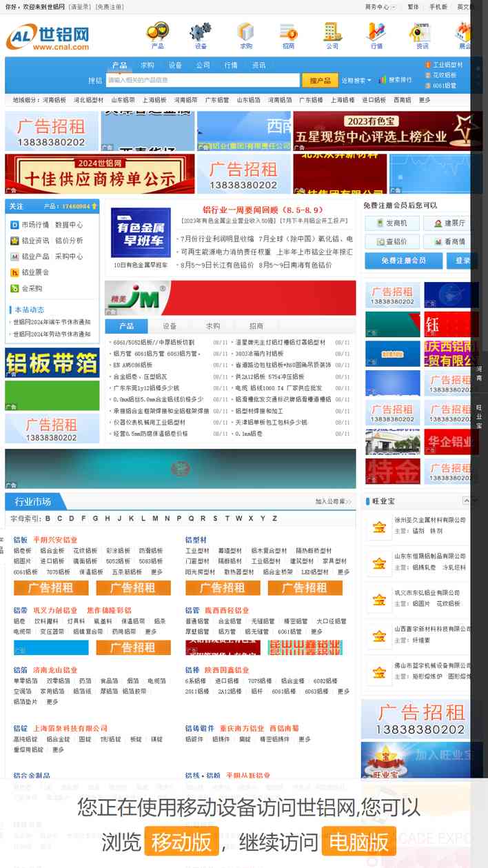
Task: Open the 招商 icon in top navigation
Action: click(x=288, y=32)
